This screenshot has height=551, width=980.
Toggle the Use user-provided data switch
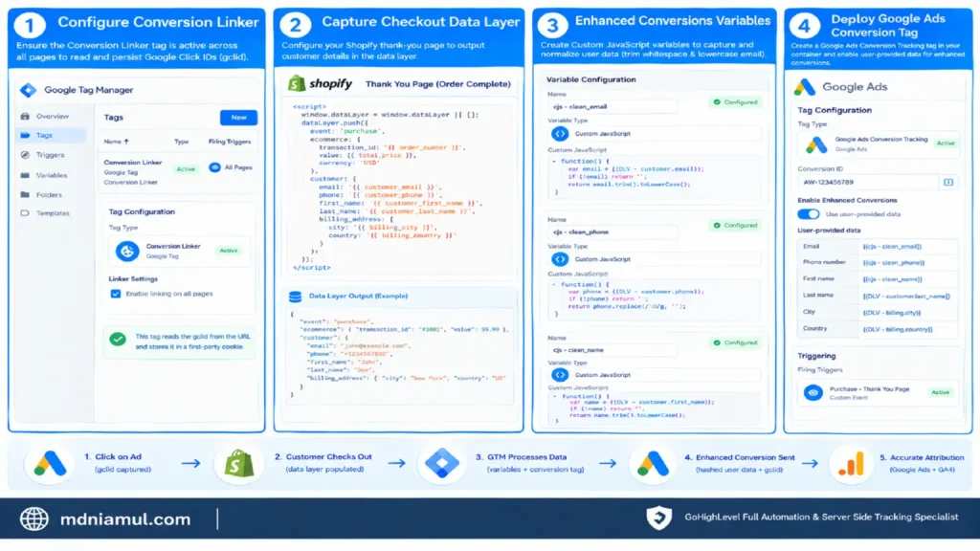pos(808,214)
